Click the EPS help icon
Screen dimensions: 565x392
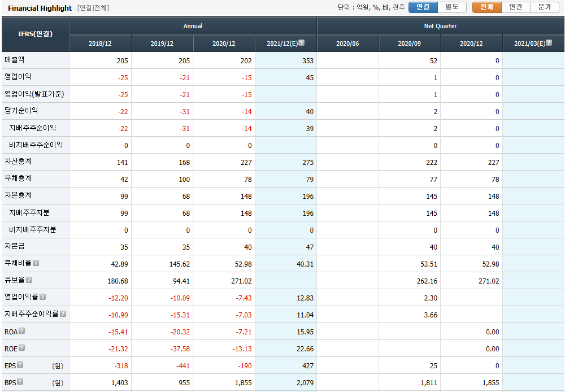tap(20, 365)
